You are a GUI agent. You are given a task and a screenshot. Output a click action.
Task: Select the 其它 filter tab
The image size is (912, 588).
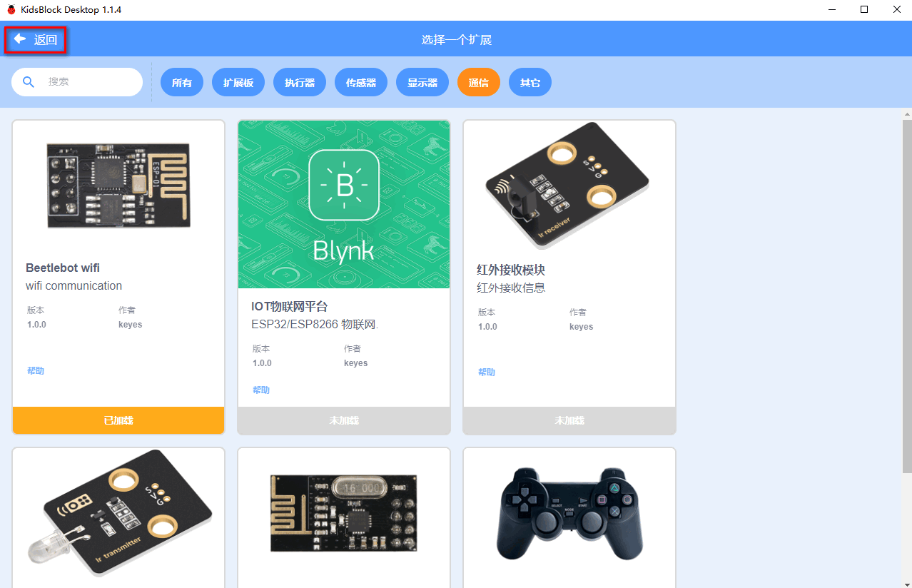pos(530,83)
